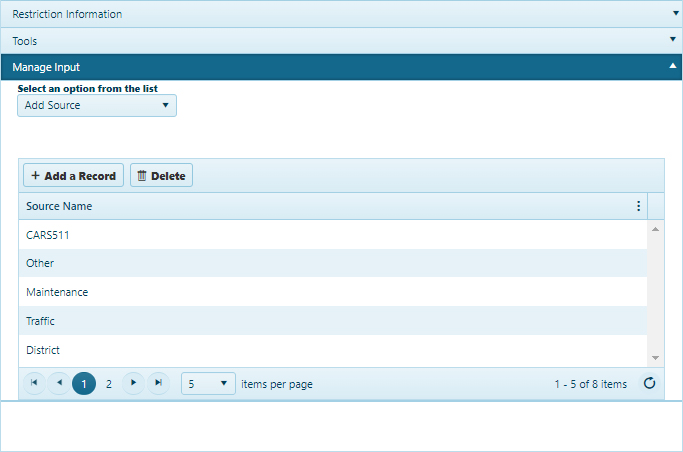
Task: Click the grid scrollbar down arrow
Action: [x=655, y=358]
